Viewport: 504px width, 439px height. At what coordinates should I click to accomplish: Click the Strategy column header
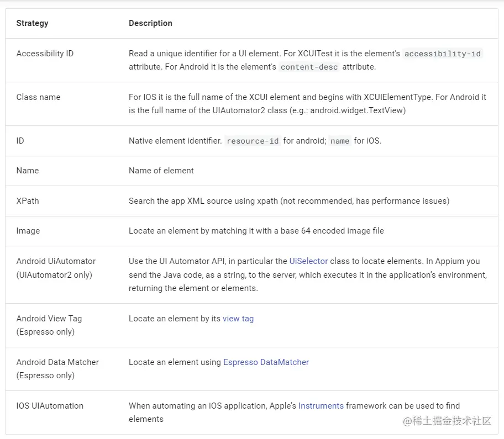point(32,23)
